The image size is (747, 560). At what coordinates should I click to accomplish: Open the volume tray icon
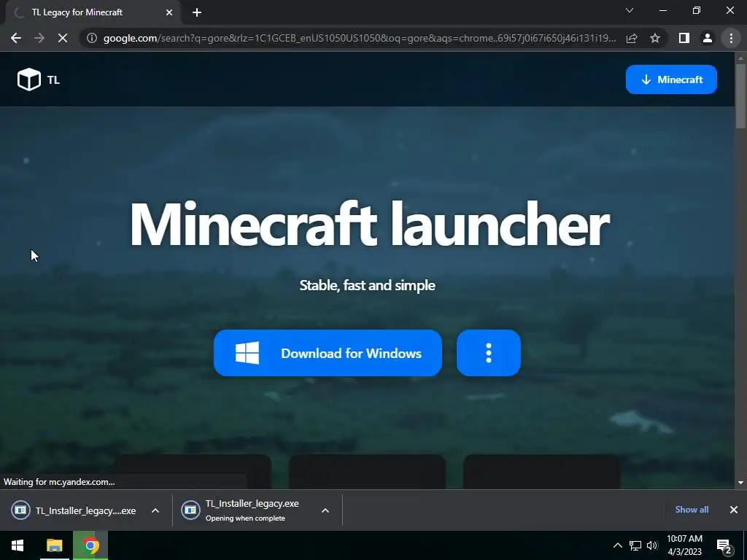652,545
